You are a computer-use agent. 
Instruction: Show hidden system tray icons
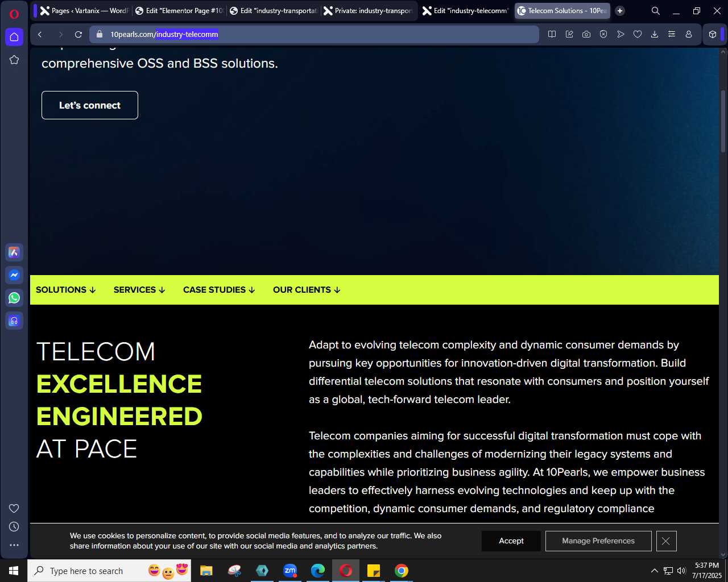tap(654, 571)
